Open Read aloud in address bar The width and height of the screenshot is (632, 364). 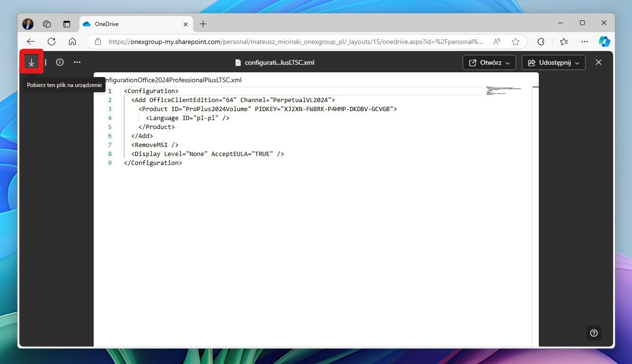(x=497, y=42)
